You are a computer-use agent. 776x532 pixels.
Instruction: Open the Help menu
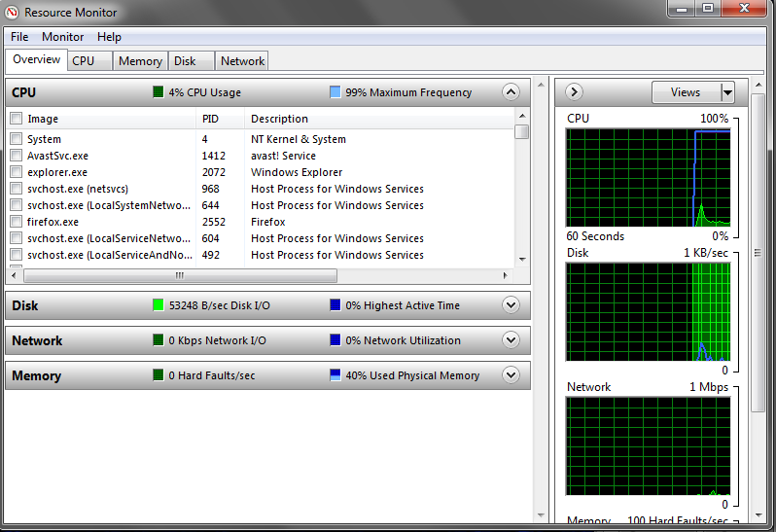tap(109, 37)
